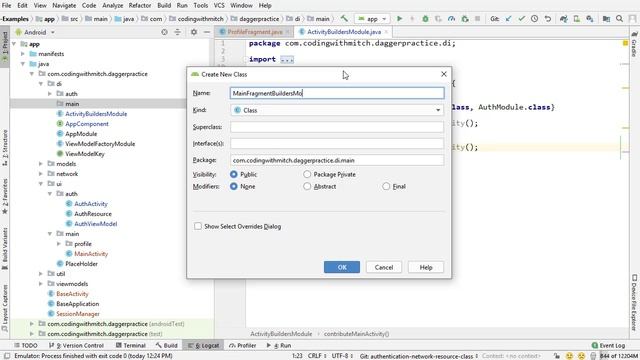Revert changes with undo arrow icon
Viewport: 640px width, 360px height.
[548, 19]
